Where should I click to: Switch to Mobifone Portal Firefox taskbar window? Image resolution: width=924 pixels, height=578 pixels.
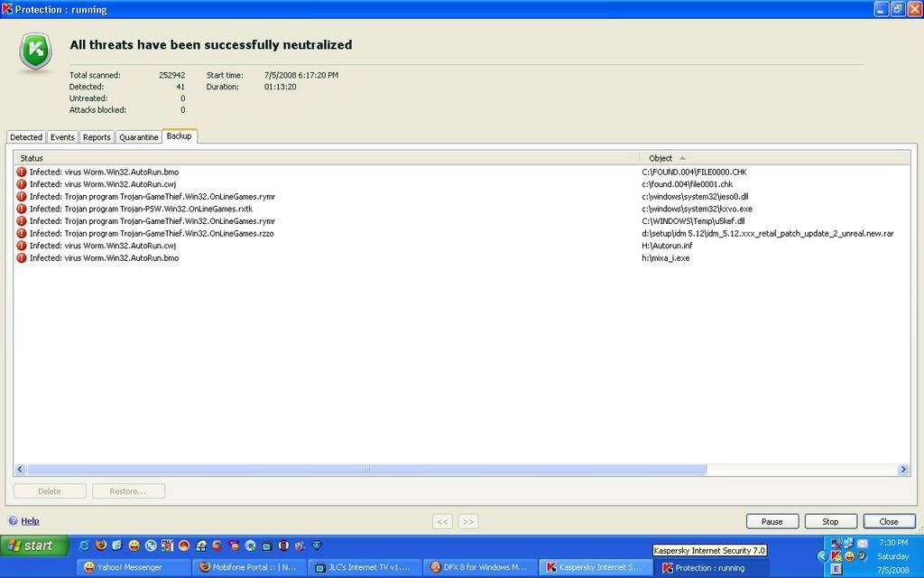click(x=249, y=567)
